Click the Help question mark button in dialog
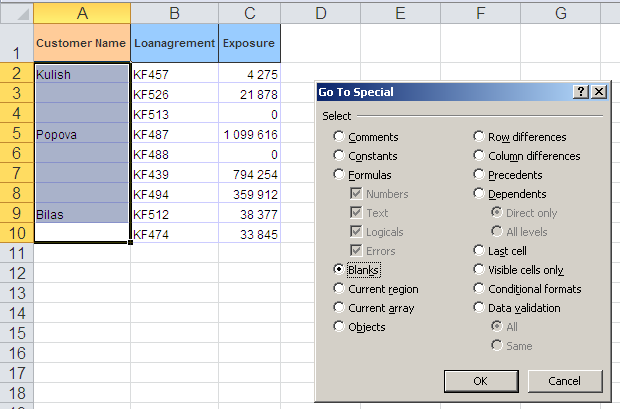The height and width of the screenshot is (409, 620). pyautogui.click(x=581, y=92)
